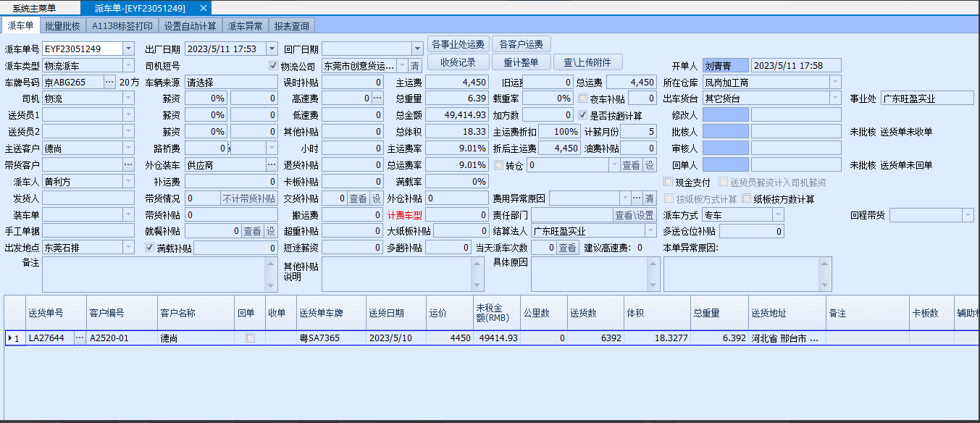Image resolution: width=980 pixels, height=423 pixels.
Task: Click into the 备注 text area
Action: [x=159, y=274]
